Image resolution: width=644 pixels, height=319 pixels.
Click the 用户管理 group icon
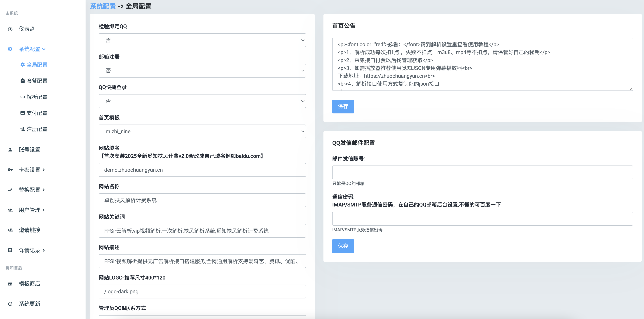coord(10,210)
